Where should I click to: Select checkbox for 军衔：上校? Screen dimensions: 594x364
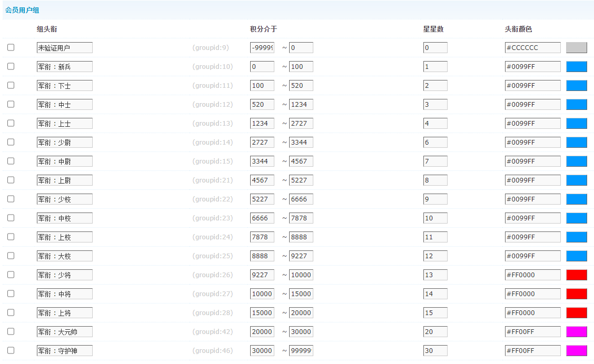coord(11,237)
